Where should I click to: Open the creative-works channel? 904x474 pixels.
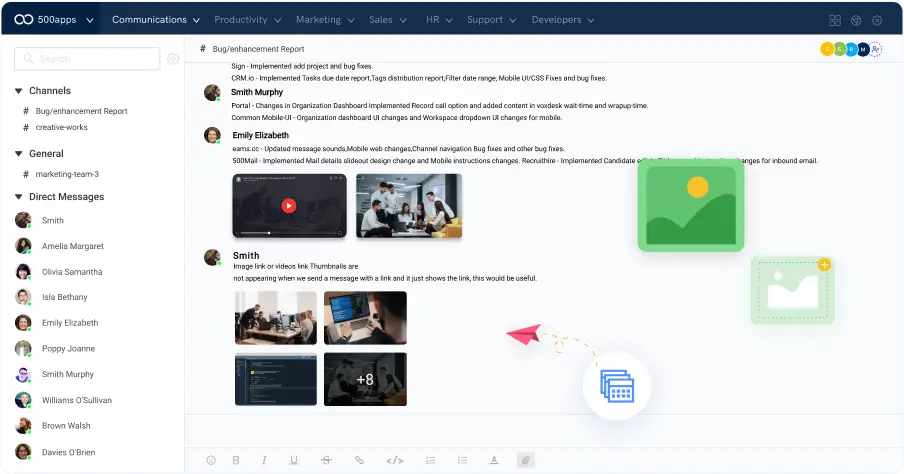(x=55, y=127)
